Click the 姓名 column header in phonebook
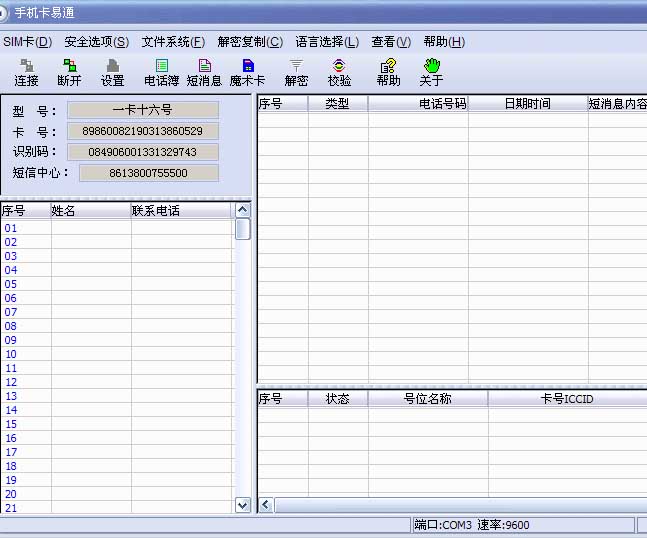The width and height of the screenshot is (647, 538). point(91,210)
